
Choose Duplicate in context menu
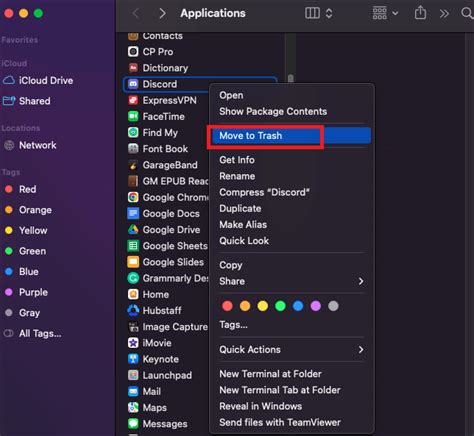click(240, 208)
